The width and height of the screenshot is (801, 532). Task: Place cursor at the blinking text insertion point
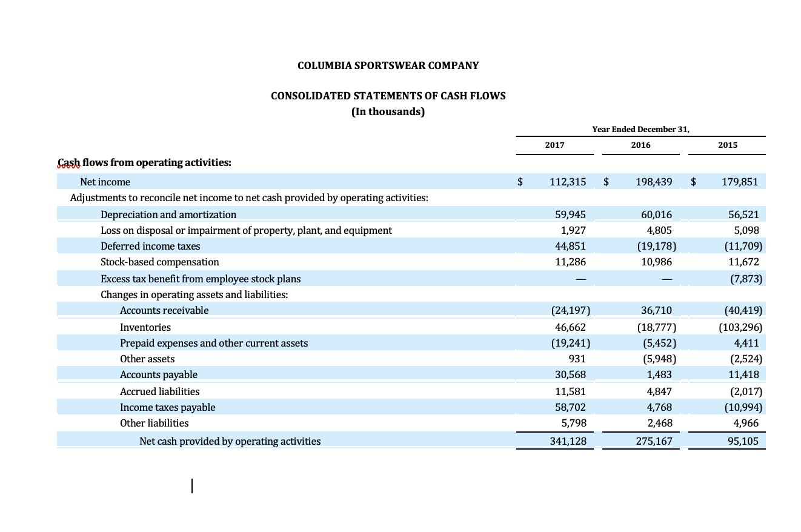pos(192,486)
